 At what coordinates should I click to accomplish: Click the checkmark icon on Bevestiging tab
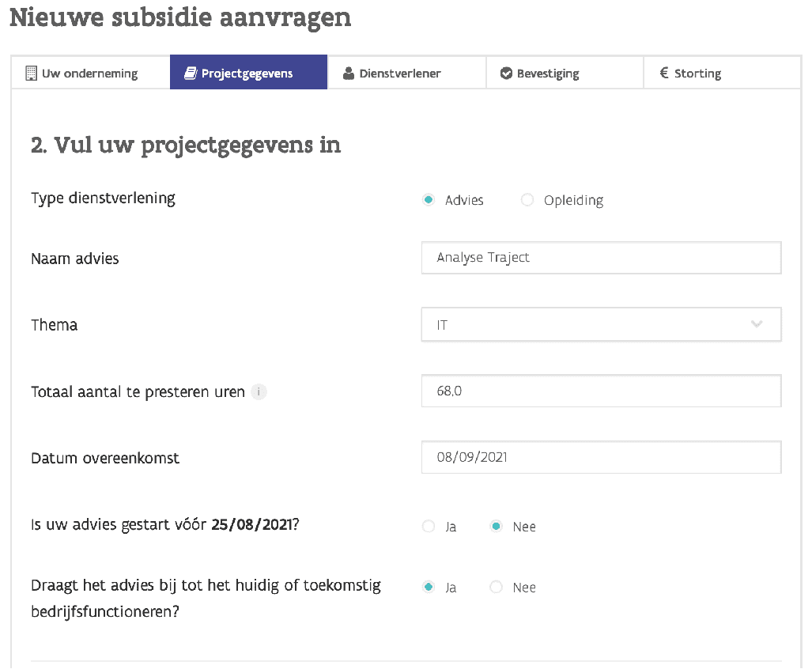point(506,74)
